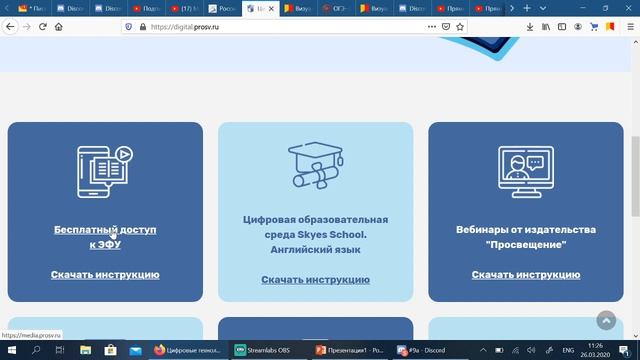Image resolution: width=640 pixels, height=360 pixels.
Task: Click the scrollbar down arrow
Action: [636, 336]
